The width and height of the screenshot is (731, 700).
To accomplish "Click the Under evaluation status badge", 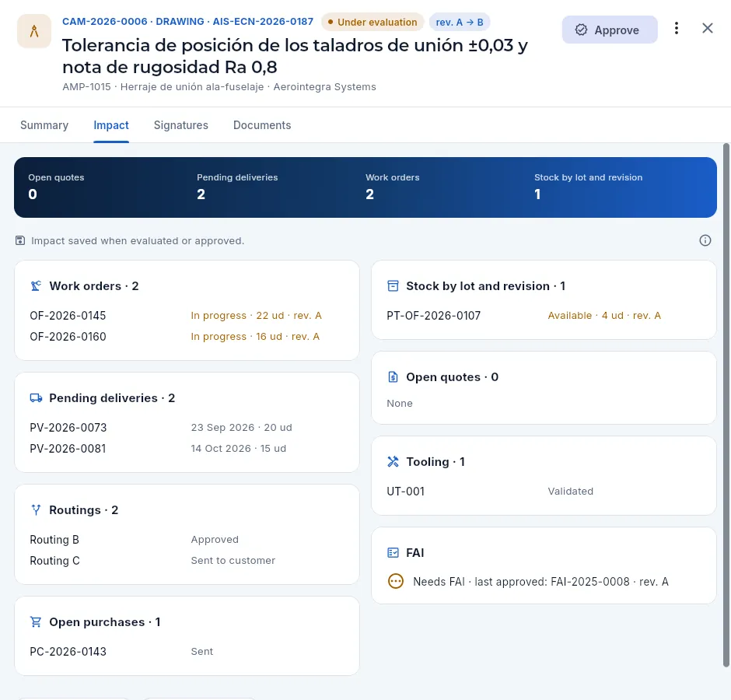I will pyautogui.click(x=372, y=22).
